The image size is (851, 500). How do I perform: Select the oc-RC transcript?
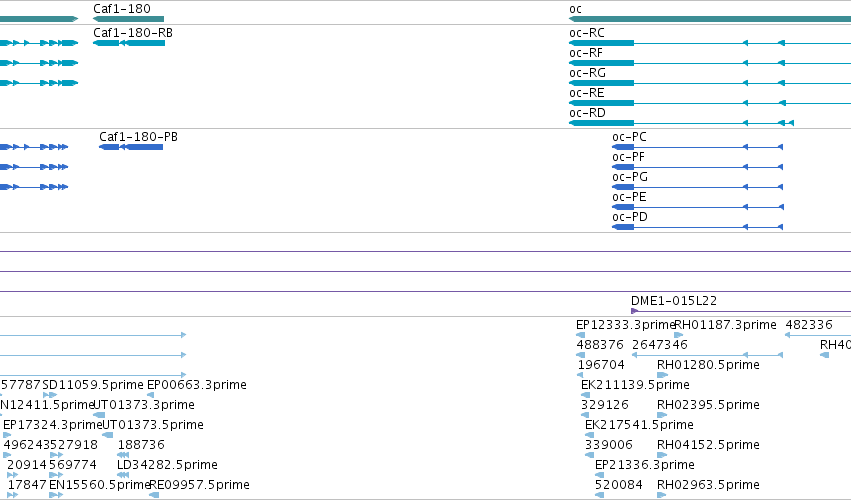[710, 43]
